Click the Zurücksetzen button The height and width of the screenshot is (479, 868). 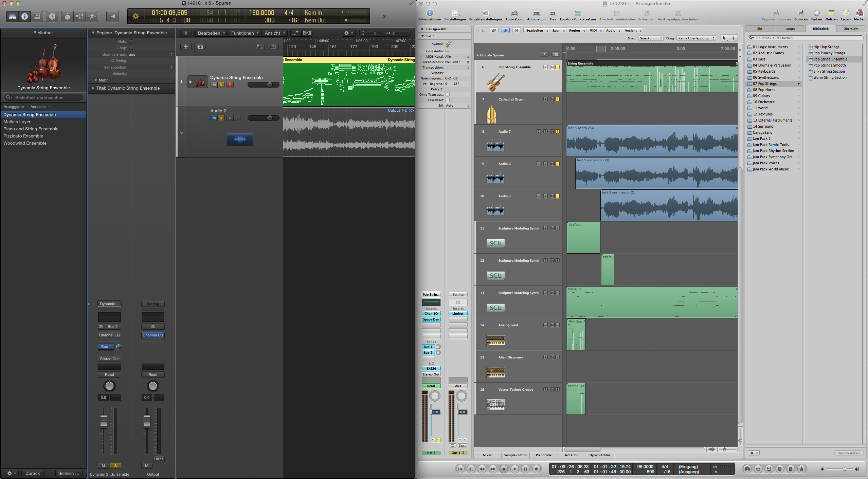tap(849, 453)
